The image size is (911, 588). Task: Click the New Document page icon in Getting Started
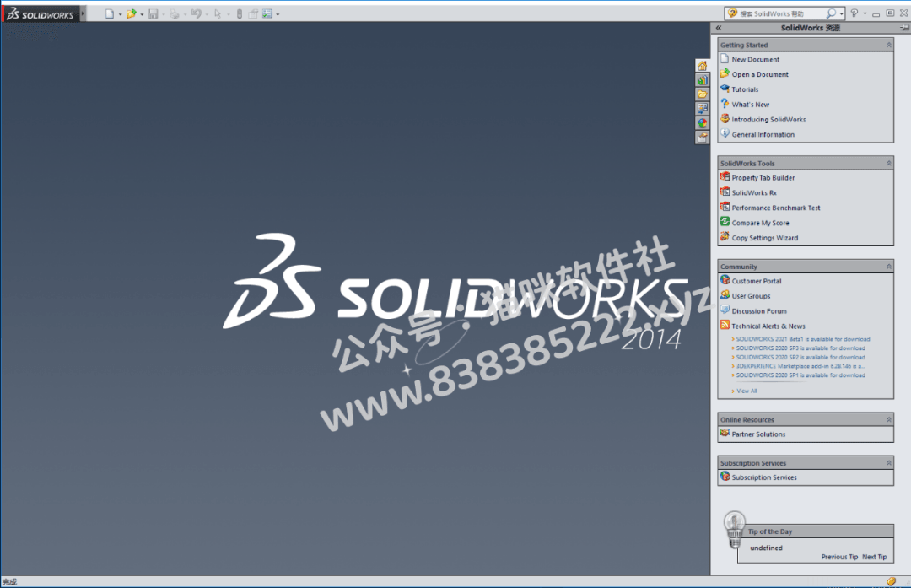(x=725, y=59)
